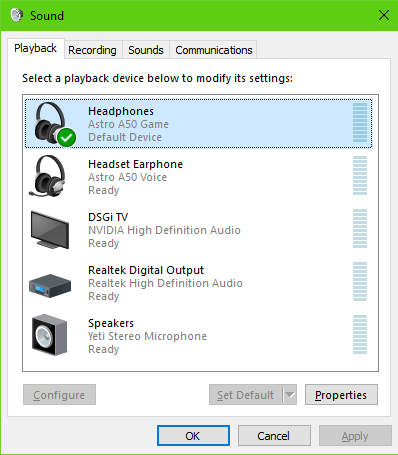Click the Realtek Digital Output level meter

point(360,281)
